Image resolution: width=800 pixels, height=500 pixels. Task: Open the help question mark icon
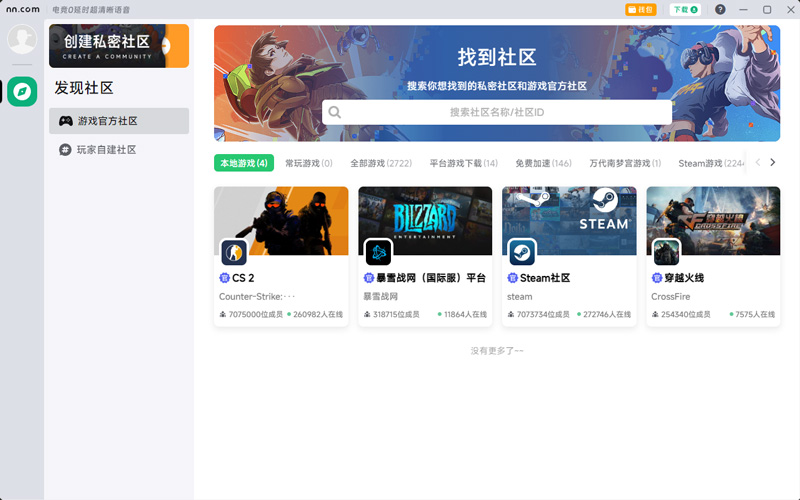click(720, 9)
